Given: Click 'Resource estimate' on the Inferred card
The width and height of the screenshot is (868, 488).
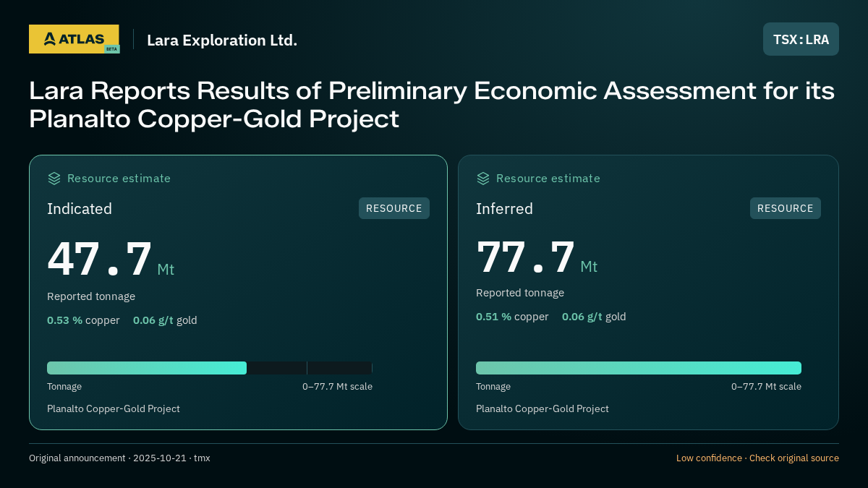Looking at the screenshot, I should 548,179.
